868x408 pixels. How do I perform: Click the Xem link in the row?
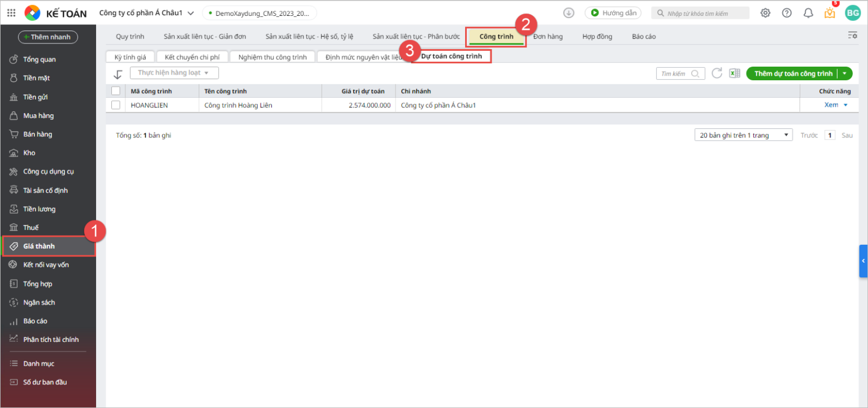point(831,105)
